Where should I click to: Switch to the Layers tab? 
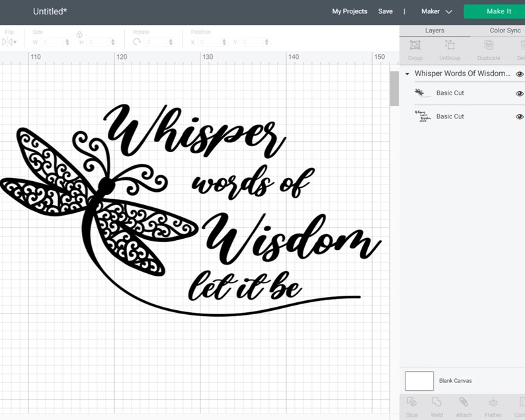coord(434,30)
